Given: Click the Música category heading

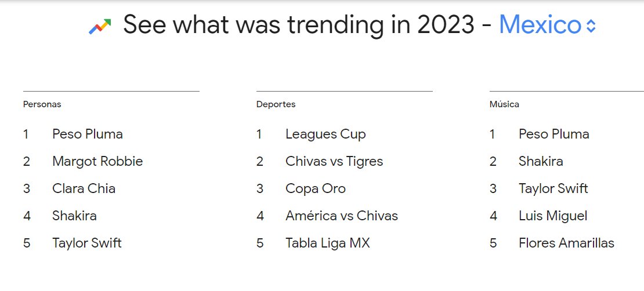Looking at the screenshot, I should pos(504,104).
